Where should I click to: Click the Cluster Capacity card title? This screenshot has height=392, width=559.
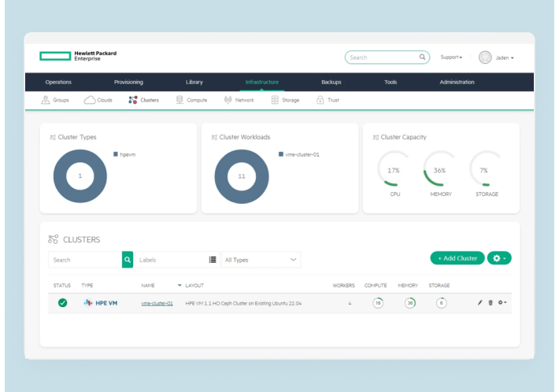pos(403,137)
